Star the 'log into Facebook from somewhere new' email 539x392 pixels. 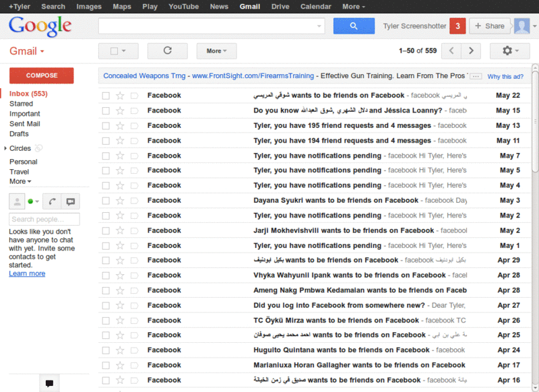click(120, 305)
